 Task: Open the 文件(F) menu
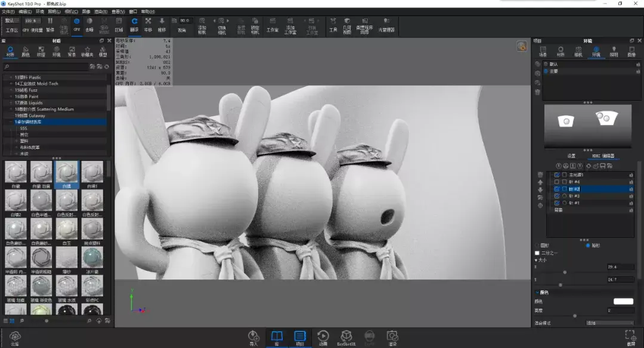pos(8,11)
